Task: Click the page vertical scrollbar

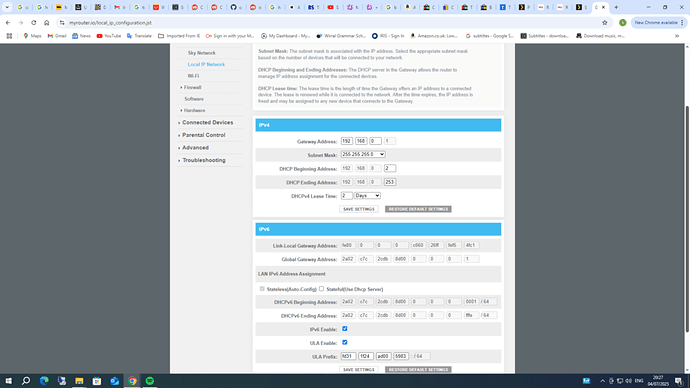Action: [x=687, y=219]
